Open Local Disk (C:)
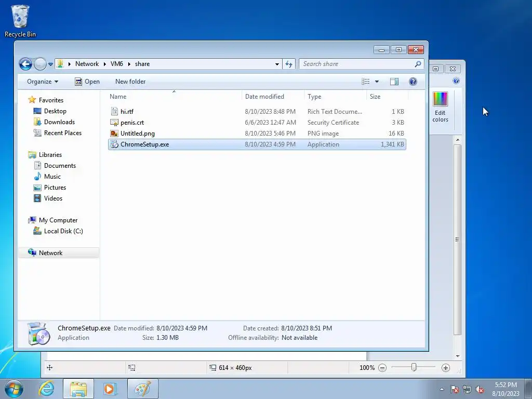Viewport: 532px width, 399px height. (63, 231)
